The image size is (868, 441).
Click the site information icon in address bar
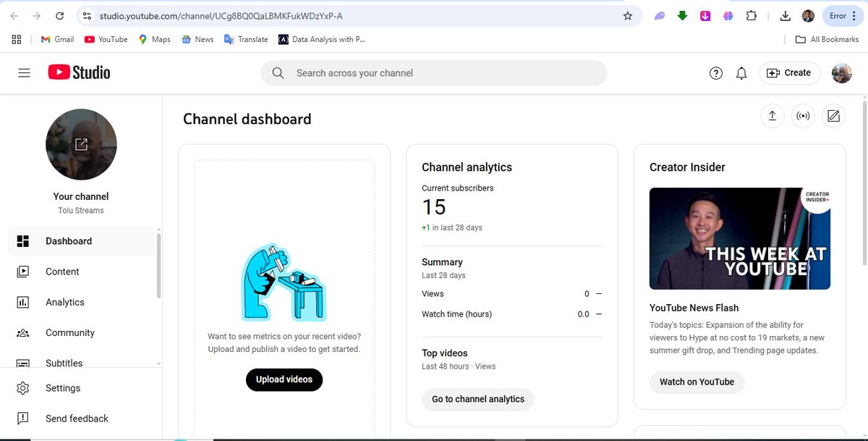[86, 16]
